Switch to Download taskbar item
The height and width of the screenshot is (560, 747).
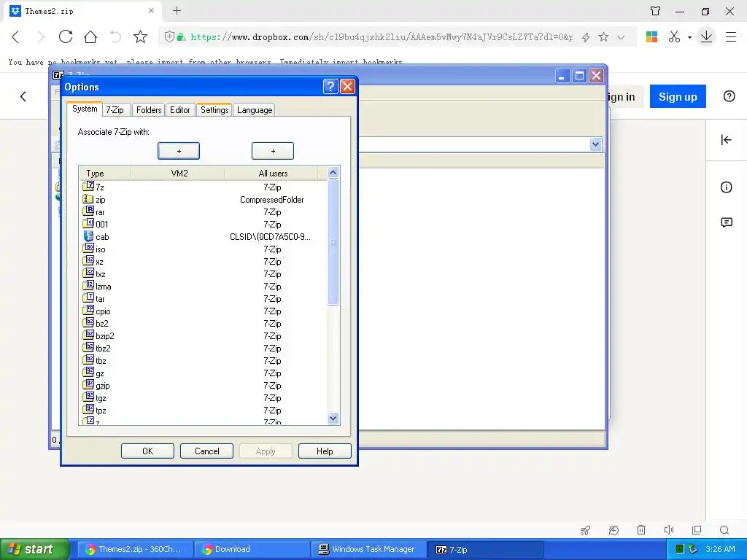[252, 549]
